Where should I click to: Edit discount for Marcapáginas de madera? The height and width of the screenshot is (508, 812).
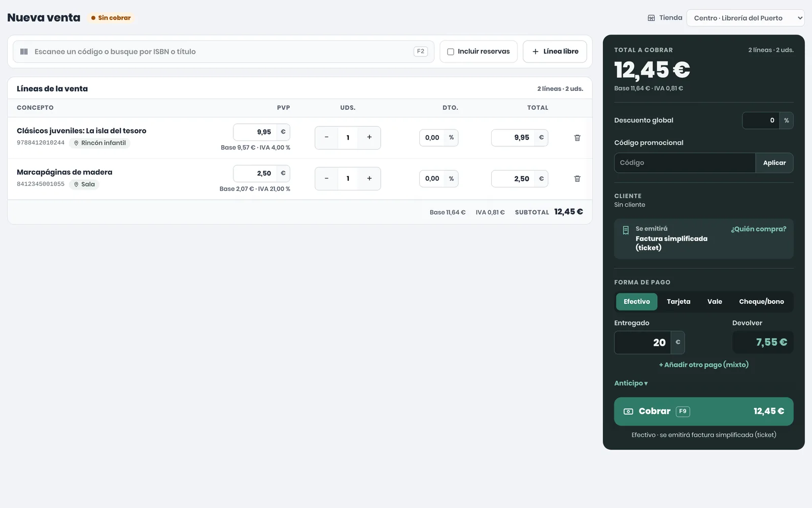[432, 179]
